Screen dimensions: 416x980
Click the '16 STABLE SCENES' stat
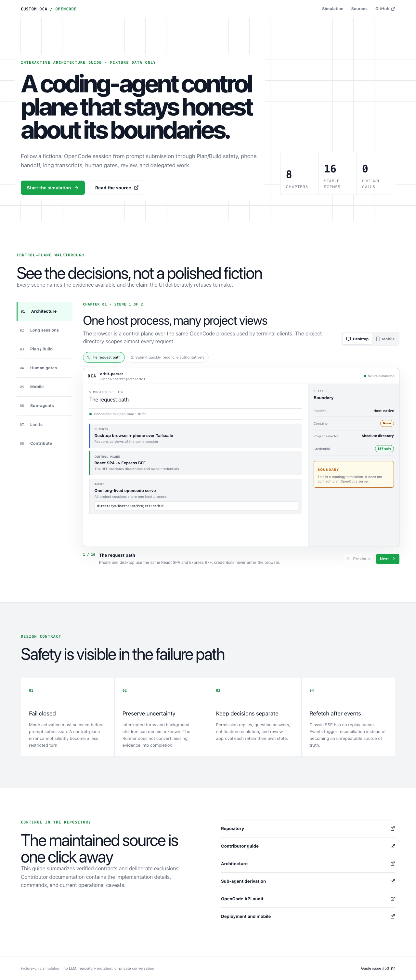337,173
